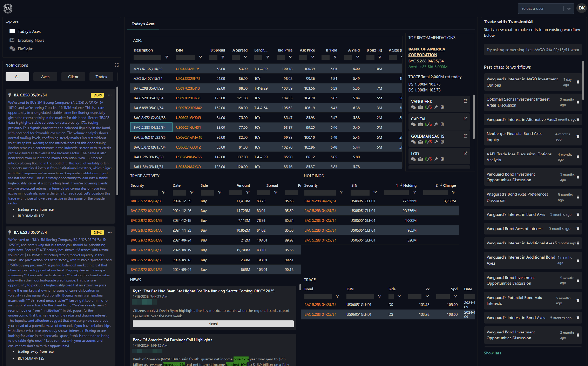588x366 pixels.
Task: Delete the AAPL Trade Idea Discussion chat
Action: click(x=578, y=157)
